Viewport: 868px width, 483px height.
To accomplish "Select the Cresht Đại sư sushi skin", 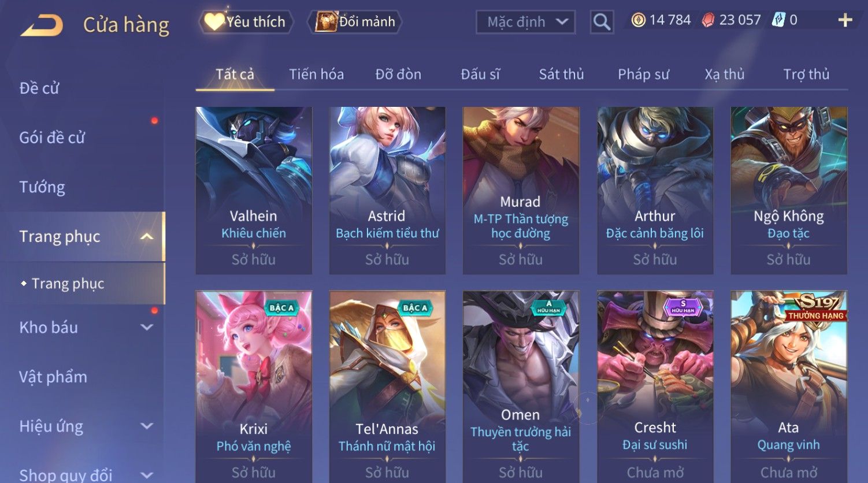I will point(655,386).
